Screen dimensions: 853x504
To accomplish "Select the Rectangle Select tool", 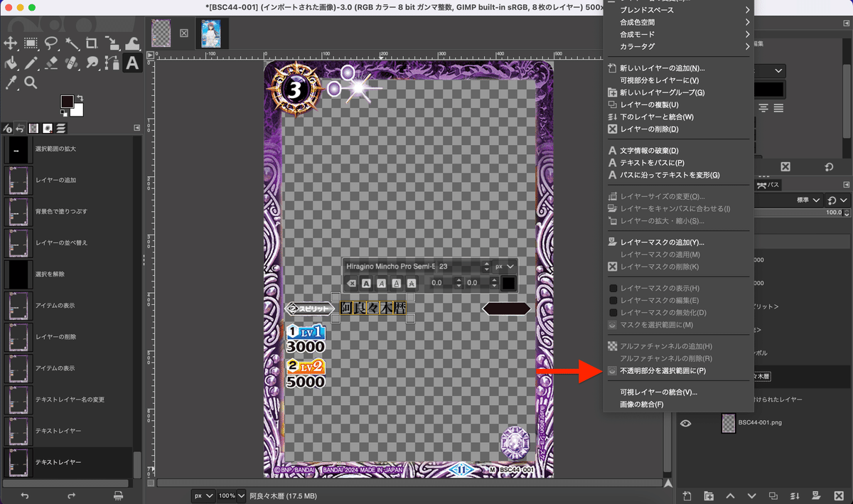I will coord(31,43).
